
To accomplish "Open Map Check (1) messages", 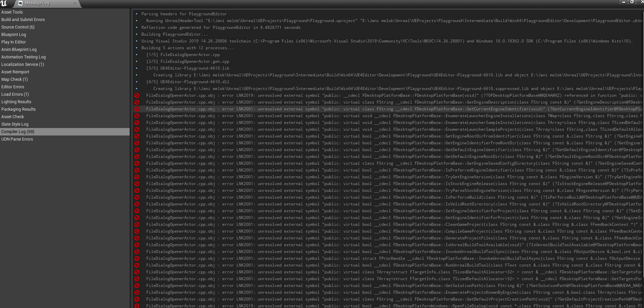I will [15, 79].
